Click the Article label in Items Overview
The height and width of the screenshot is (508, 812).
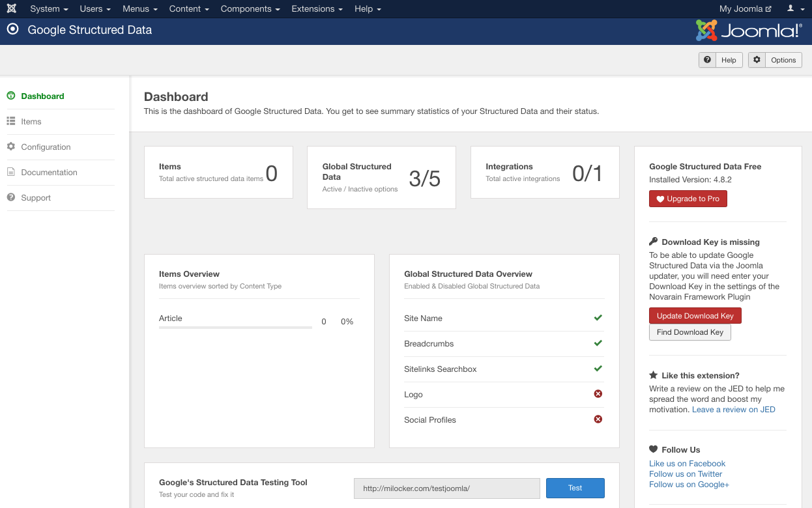click(x=171, y=318)
